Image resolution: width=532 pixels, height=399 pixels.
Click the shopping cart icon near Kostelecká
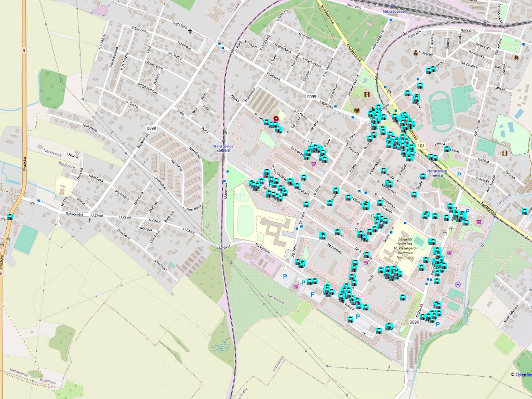479,222
